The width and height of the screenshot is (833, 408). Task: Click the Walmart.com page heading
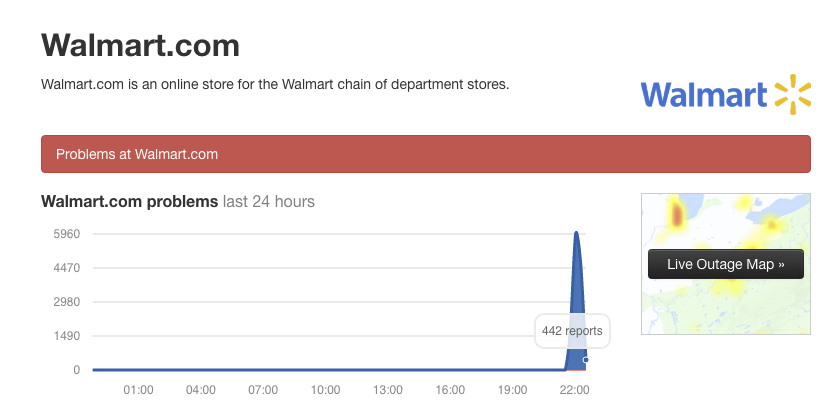pos(140,45)
